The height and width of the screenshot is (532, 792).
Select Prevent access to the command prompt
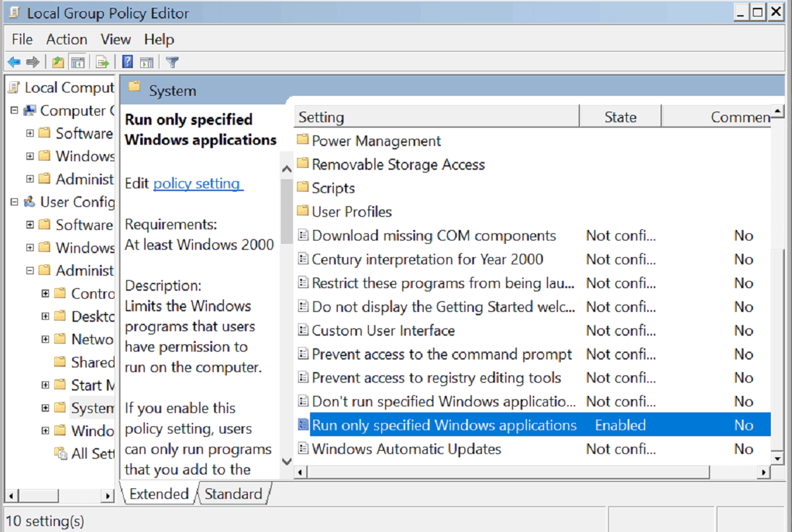pyautogui.click(x=442, y=354)
